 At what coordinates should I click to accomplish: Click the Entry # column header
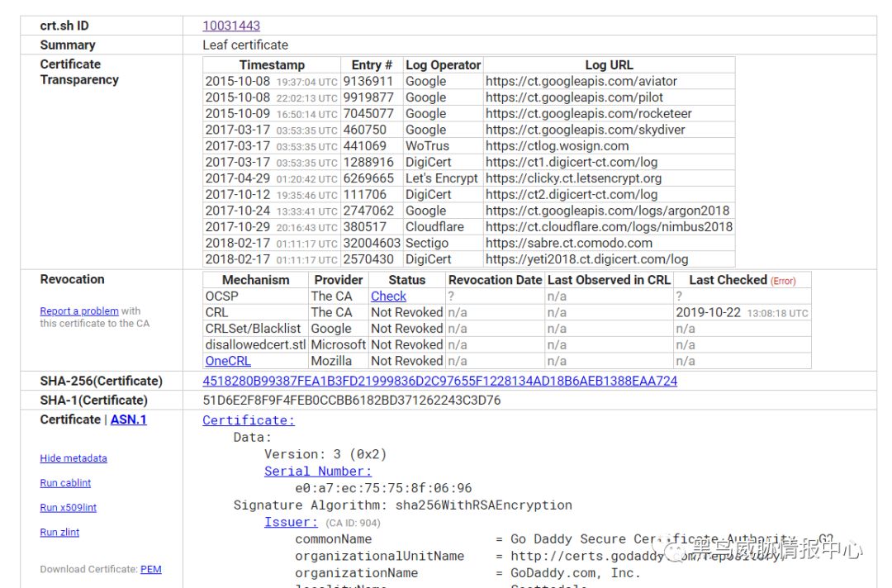(x=372, y=64)
